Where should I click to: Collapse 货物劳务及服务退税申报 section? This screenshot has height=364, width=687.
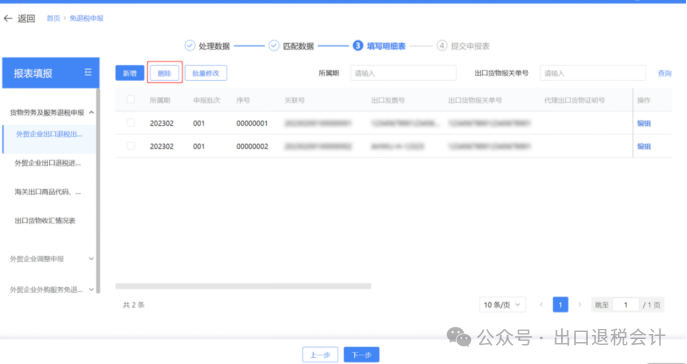[x=91, y=113]
